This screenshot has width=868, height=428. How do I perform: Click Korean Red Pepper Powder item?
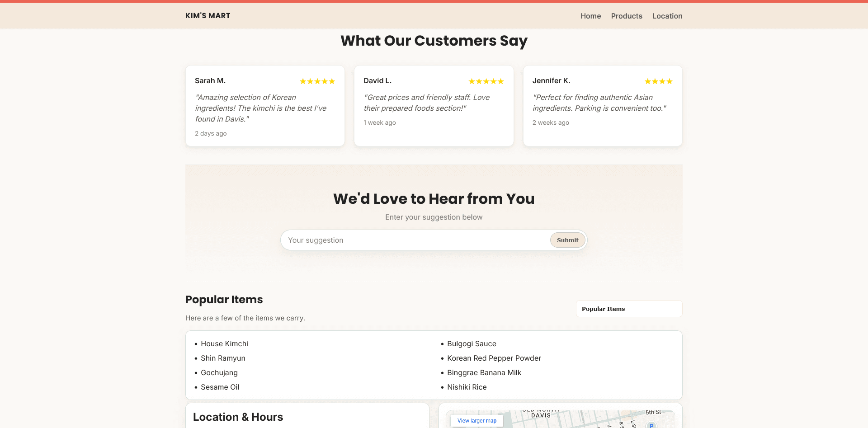tap(494, 358)
